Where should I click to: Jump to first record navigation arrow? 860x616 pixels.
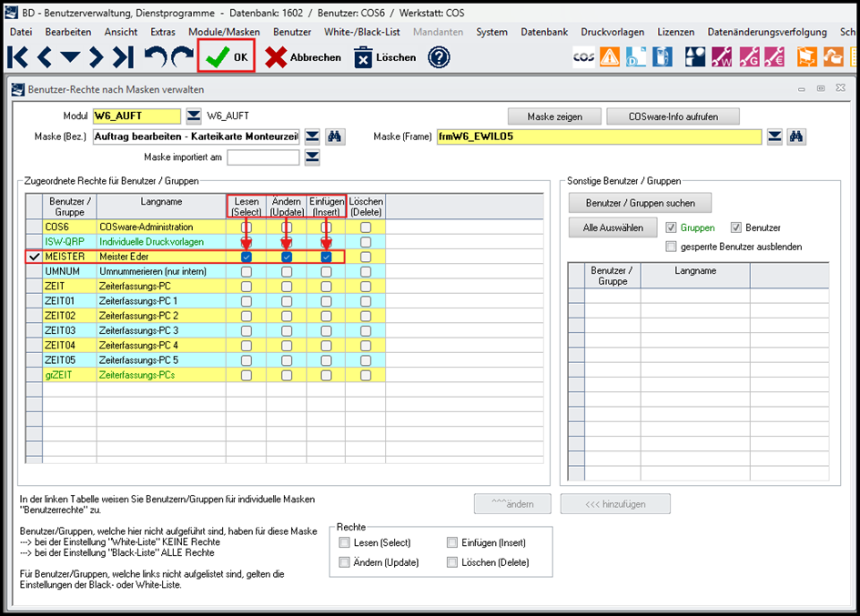[x=17, y=57]
